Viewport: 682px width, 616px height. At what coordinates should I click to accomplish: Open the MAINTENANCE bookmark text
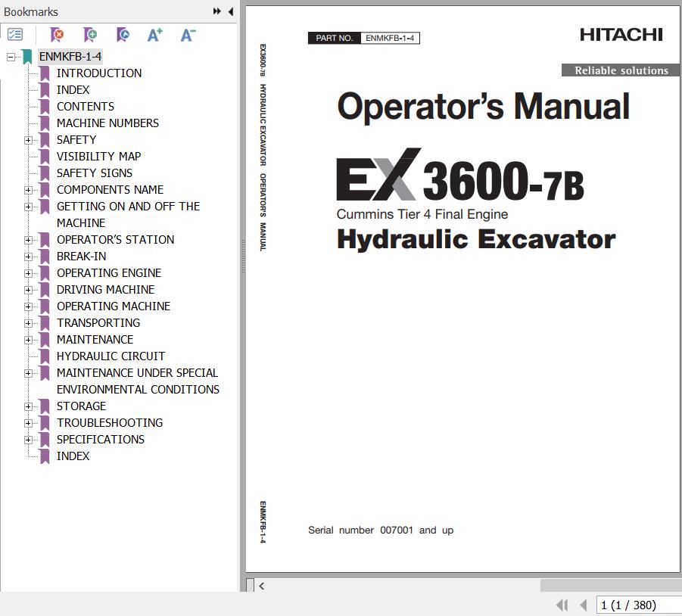pyautogui.click(x=95, y=340)
